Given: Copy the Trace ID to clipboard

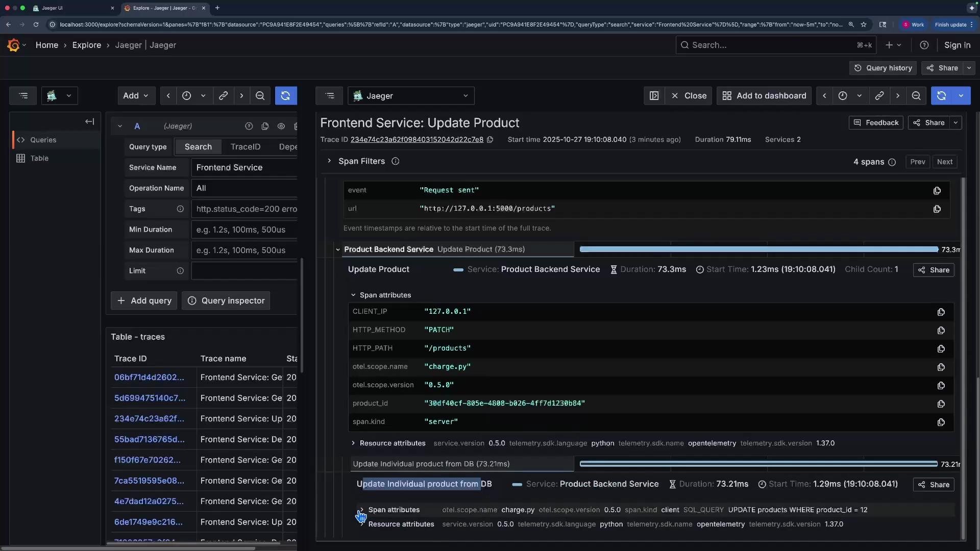Looking at the screenshot, I should (490, 139).
